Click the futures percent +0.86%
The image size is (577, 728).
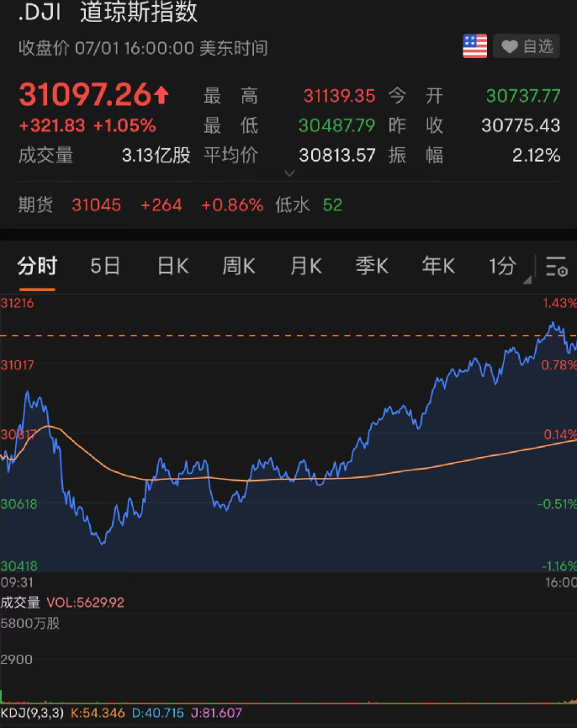point(232,205)
